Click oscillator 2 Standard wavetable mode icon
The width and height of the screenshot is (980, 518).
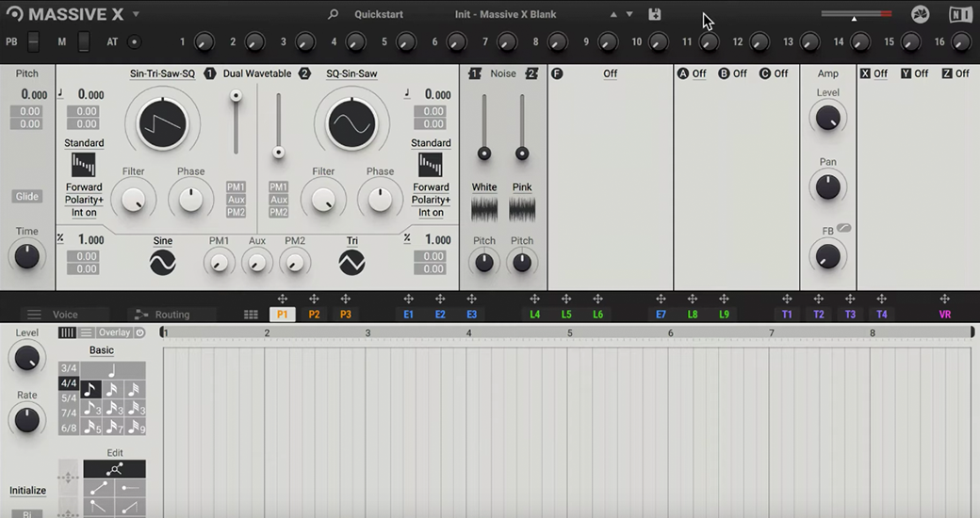point(430,165)
